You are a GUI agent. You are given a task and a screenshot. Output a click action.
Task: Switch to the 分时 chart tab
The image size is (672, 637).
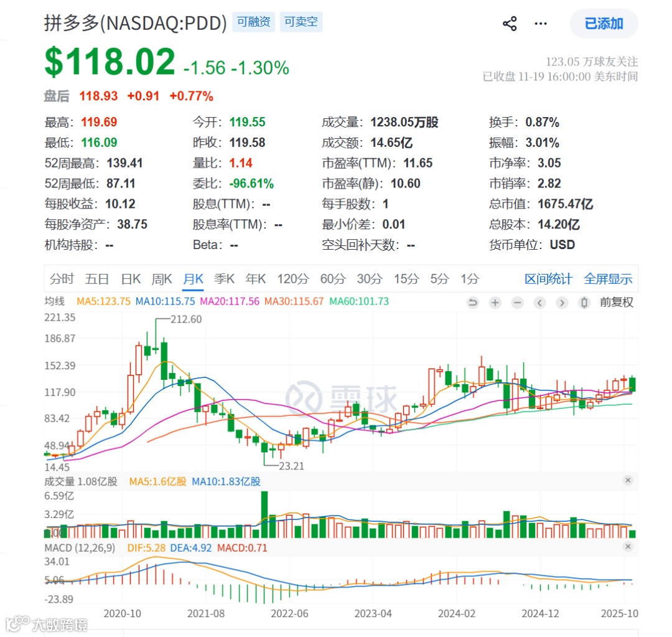point(62,279)
